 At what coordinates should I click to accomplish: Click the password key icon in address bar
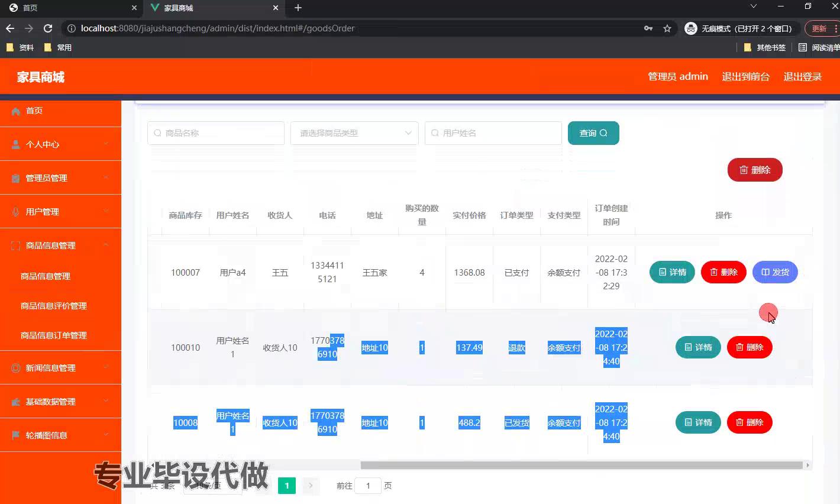tap(648, 28)
